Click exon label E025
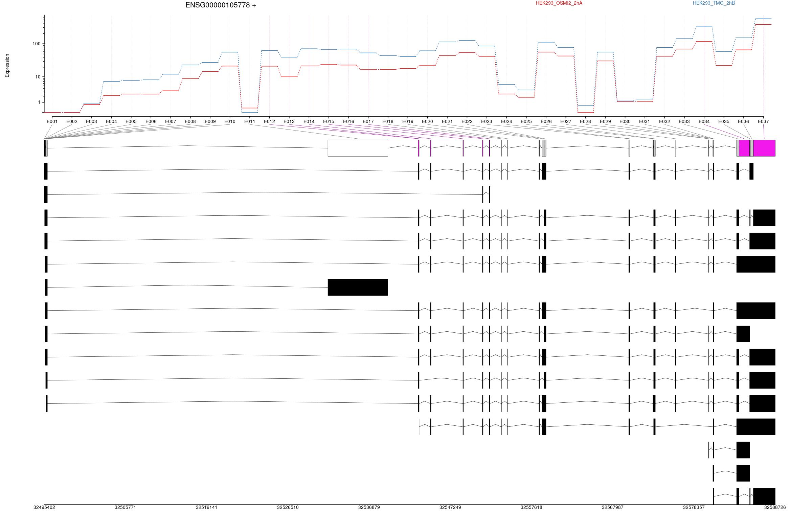This screenshot has height=514, width=812. click(526, 121)
